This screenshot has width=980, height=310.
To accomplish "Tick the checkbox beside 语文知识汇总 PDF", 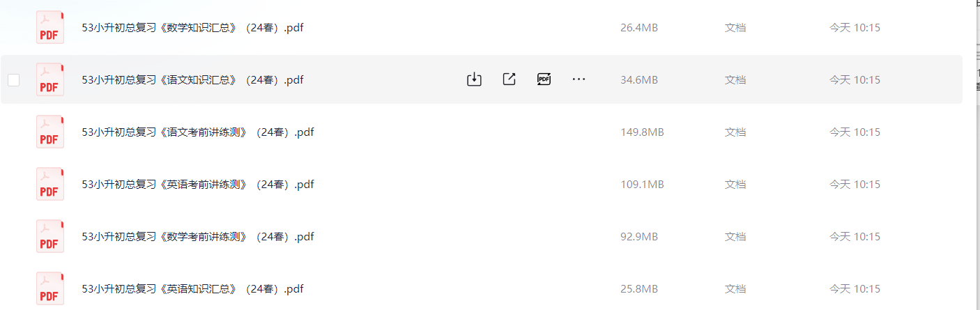I will tap(14, 80).
